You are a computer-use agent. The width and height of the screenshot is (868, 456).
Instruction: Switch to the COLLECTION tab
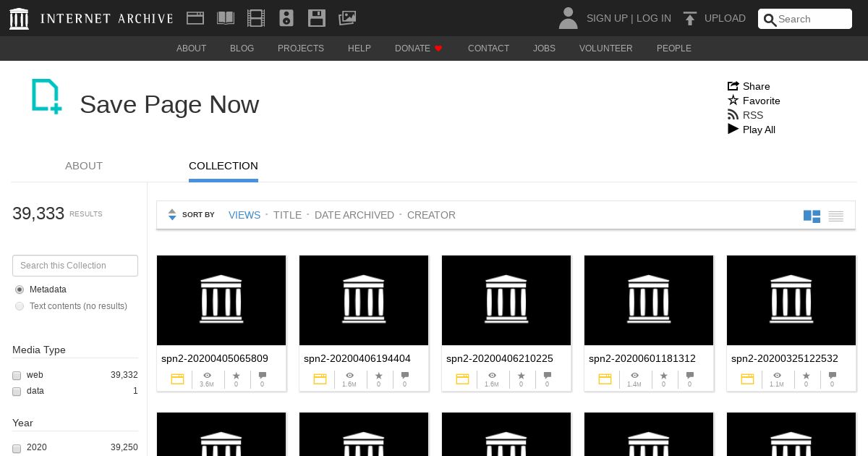pyautogui.click(x=224, y=166)
